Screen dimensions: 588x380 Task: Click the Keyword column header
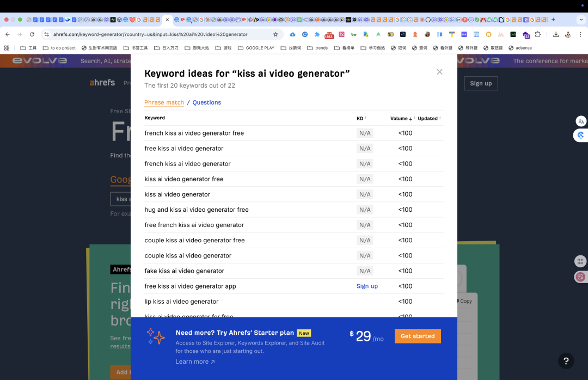point(155,118)
